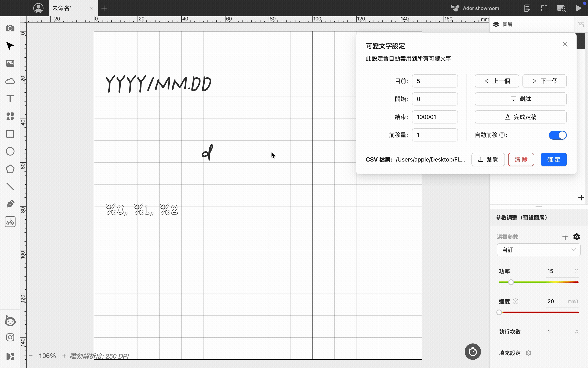Select the Polygon tool
The height and width of the screenshot is (368, 588).
[x=10, y=169]
